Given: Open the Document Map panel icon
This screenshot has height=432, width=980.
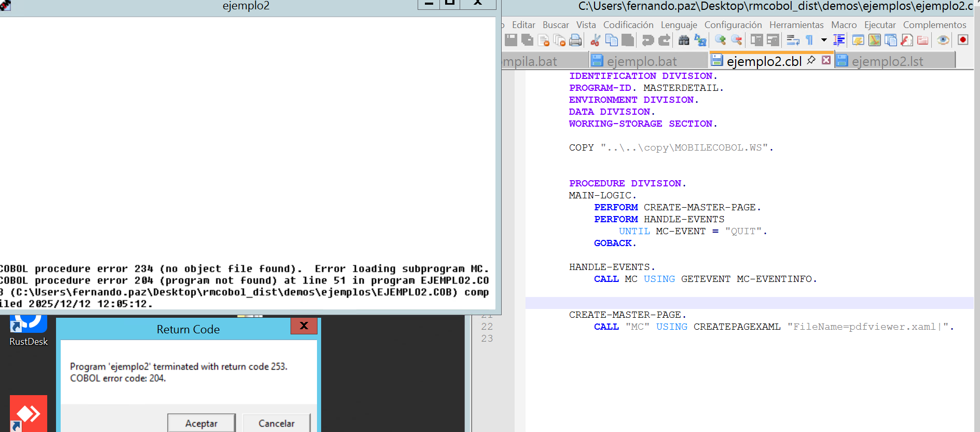Looking at the screenshot, I should tap(875, 40).
